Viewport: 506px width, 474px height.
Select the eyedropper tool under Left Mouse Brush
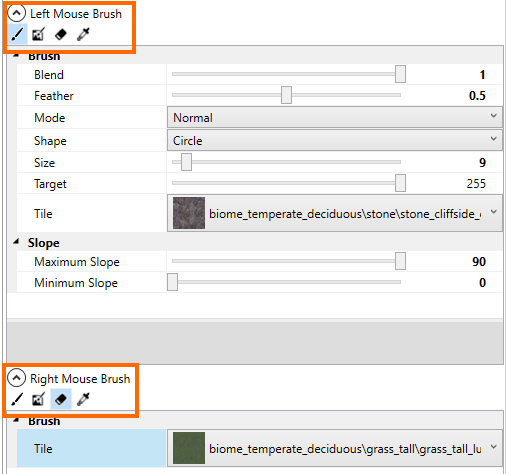pyautogui.click(x=83, y=34)
